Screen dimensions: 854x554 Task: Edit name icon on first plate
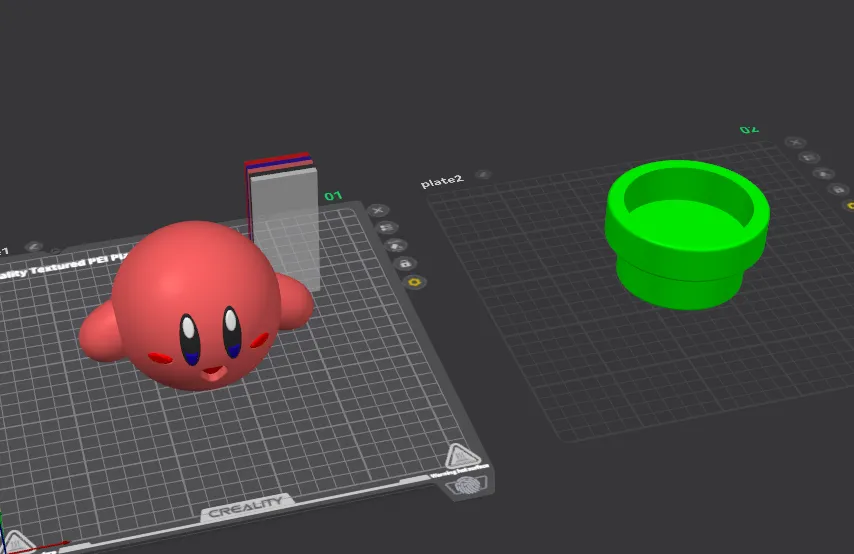(34, 247)
